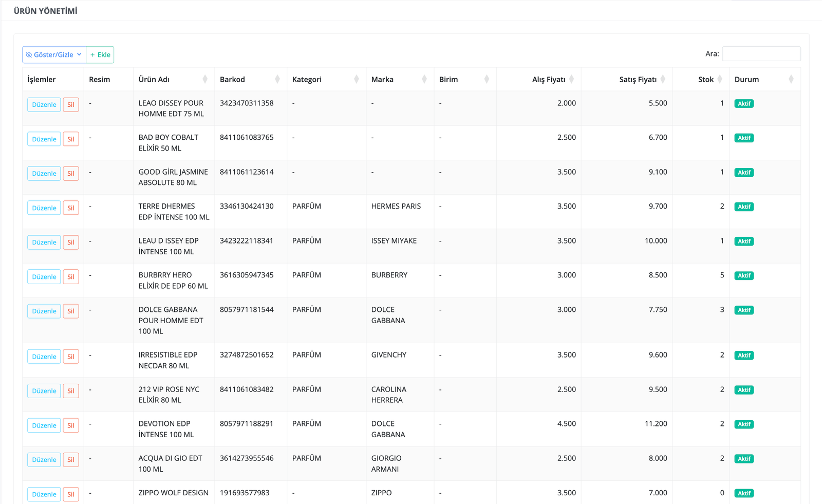Click HERMES PARIS brand cell
The width and height of the screenshot is (822, 504).
[396, 207]
